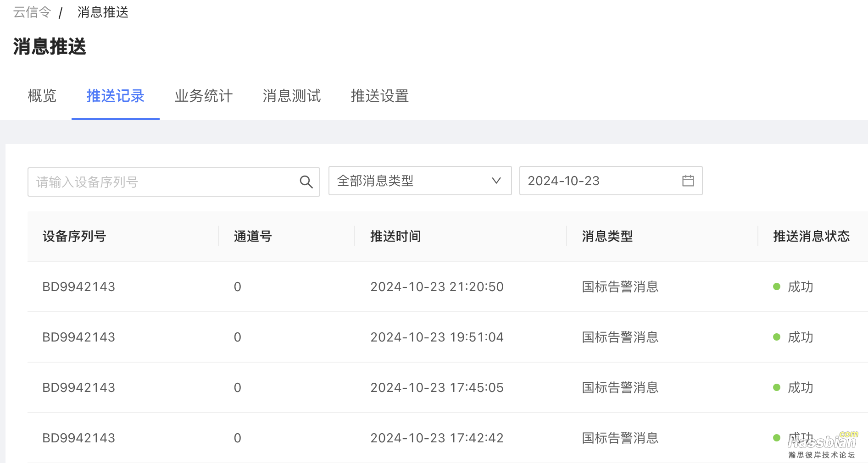Select serial BD9942143 in the 17:45:05 row
Screen dimensions: 868x463
point(78,387)
